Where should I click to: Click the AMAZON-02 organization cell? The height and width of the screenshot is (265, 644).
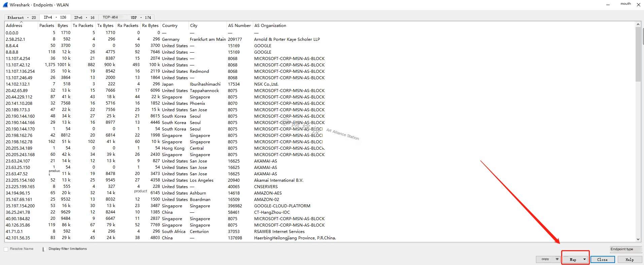267,200
